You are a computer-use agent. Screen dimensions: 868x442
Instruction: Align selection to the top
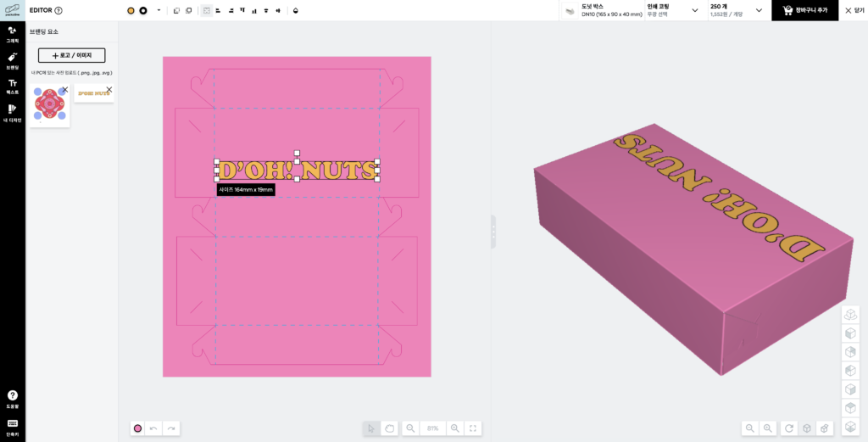click(242, 10)
